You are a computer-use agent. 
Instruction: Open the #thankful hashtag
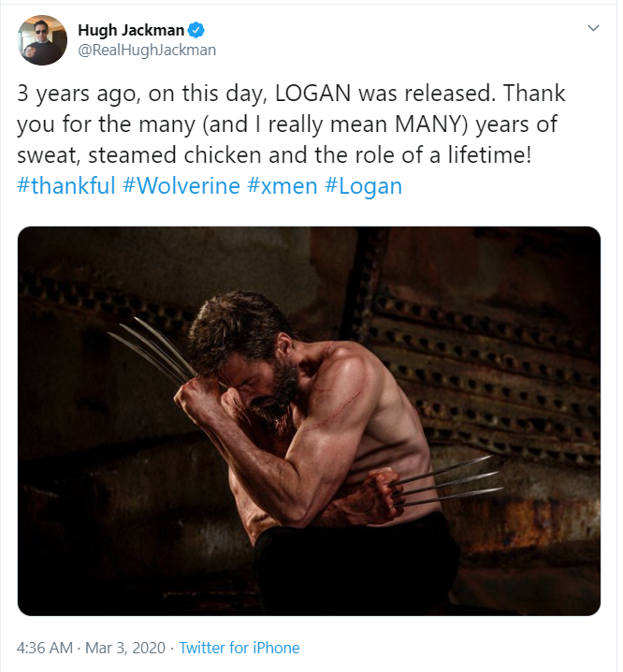click(x=66, y=185)
